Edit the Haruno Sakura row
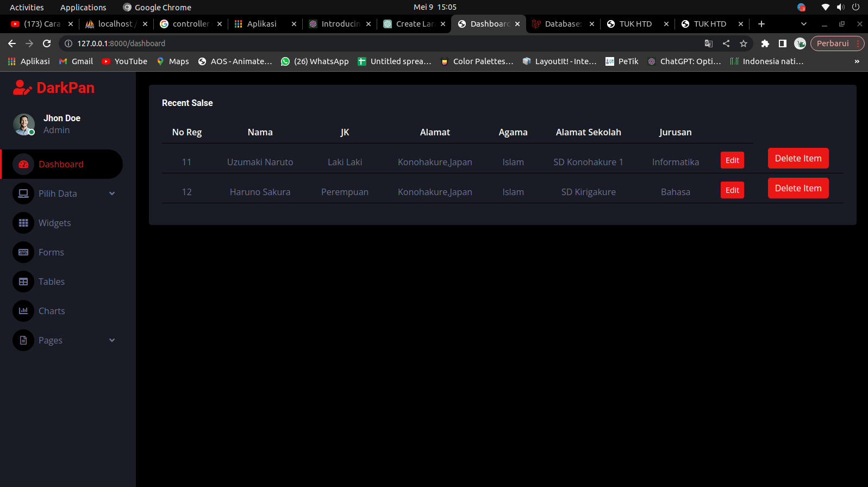Viewport: 868px width, 487px height. click(x=732, y=190)
